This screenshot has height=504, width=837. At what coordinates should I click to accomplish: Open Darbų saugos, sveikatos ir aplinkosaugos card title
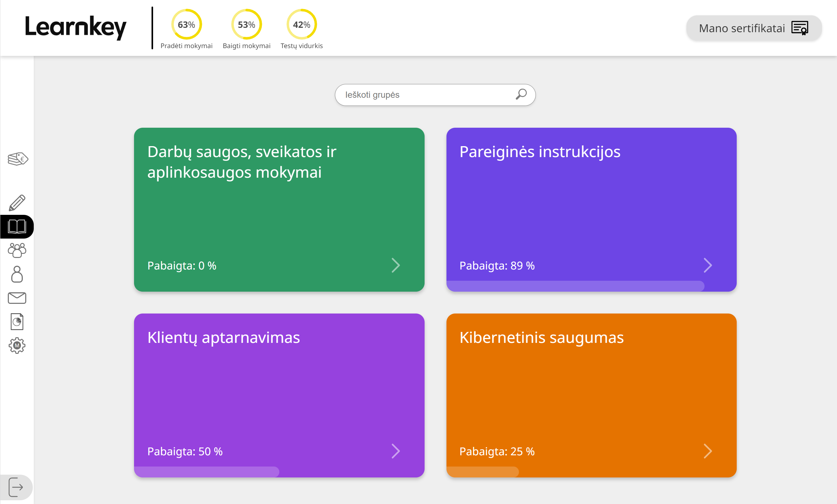tap(242, 162)
